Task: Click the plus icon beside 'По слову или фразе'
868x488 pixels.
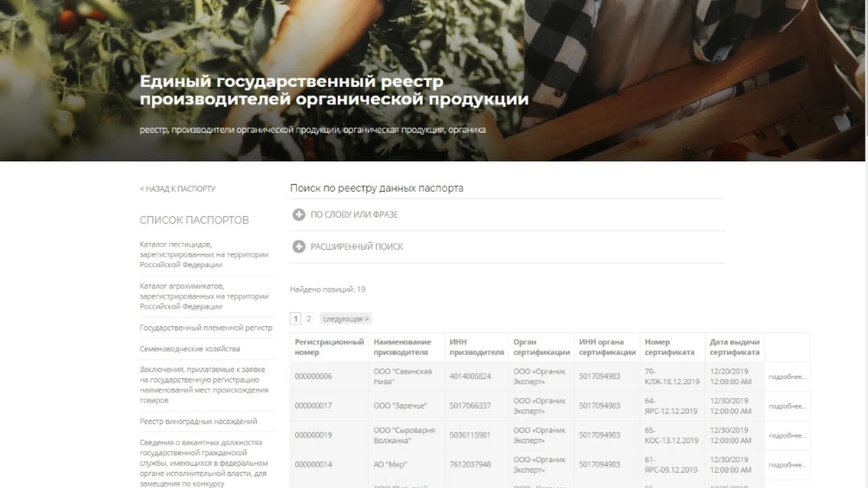Action: click(x=299, y=214)
